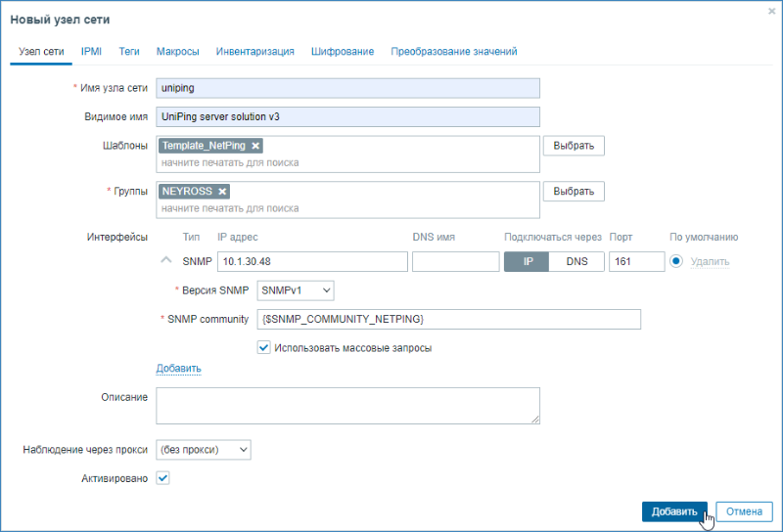Select the По умолчанию radio button
783x532 pixels.
[x=676, y=261]
